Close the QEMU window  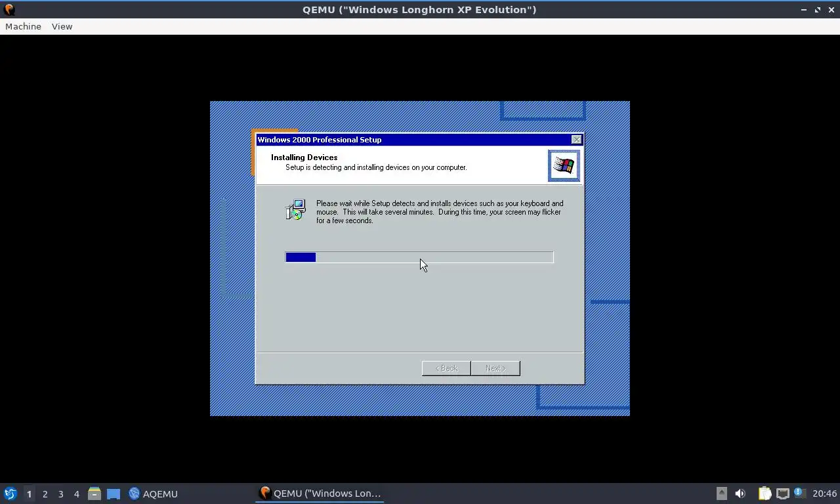point(831,10)
